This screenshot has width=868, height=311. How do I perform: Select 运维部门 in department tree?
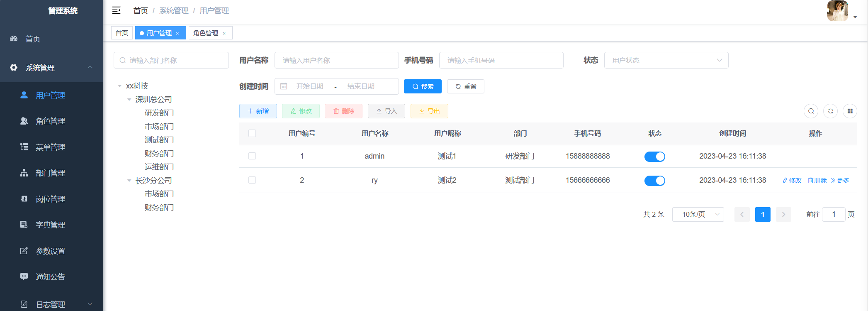click(x=159, y=167)
